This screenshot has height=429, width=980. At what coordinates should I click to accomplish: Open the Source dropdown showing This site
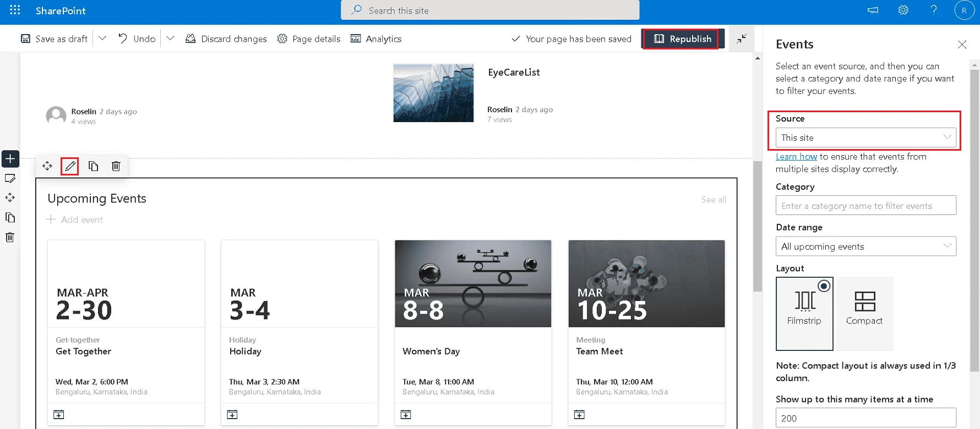click(x=866, y=137)
